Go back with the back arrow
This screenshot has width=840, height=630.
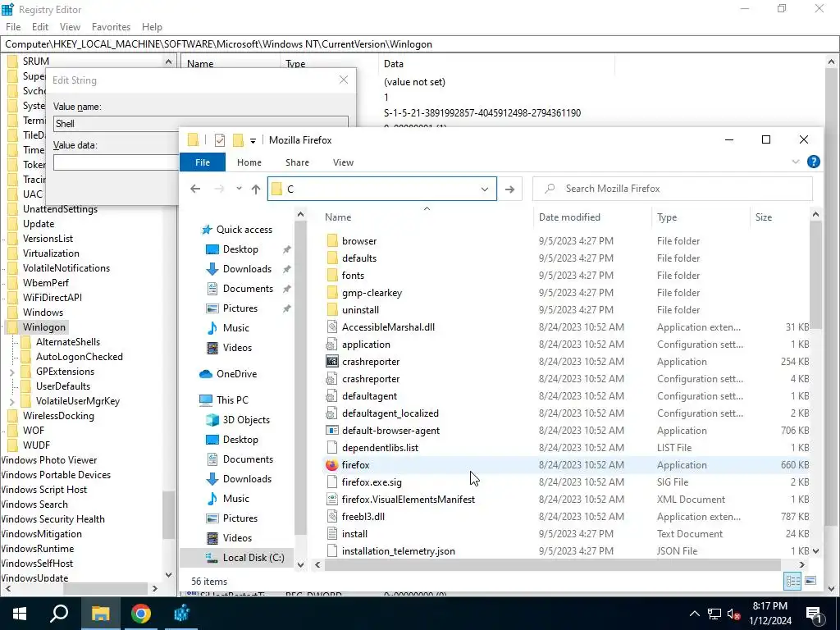coord(195,189)
